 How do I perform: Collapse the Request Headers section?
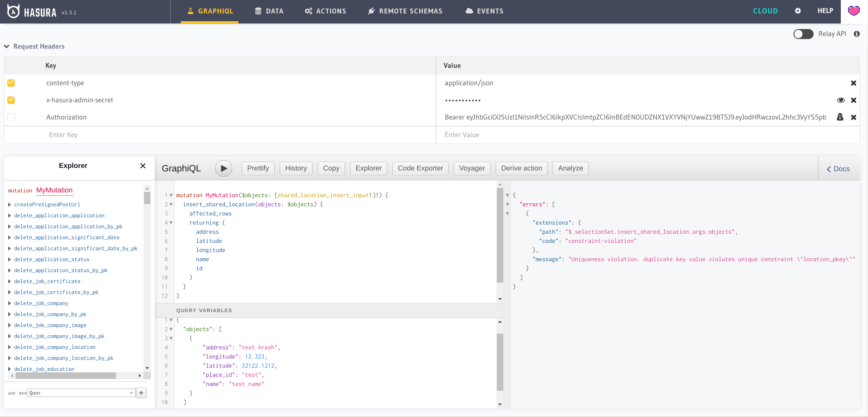7,46
